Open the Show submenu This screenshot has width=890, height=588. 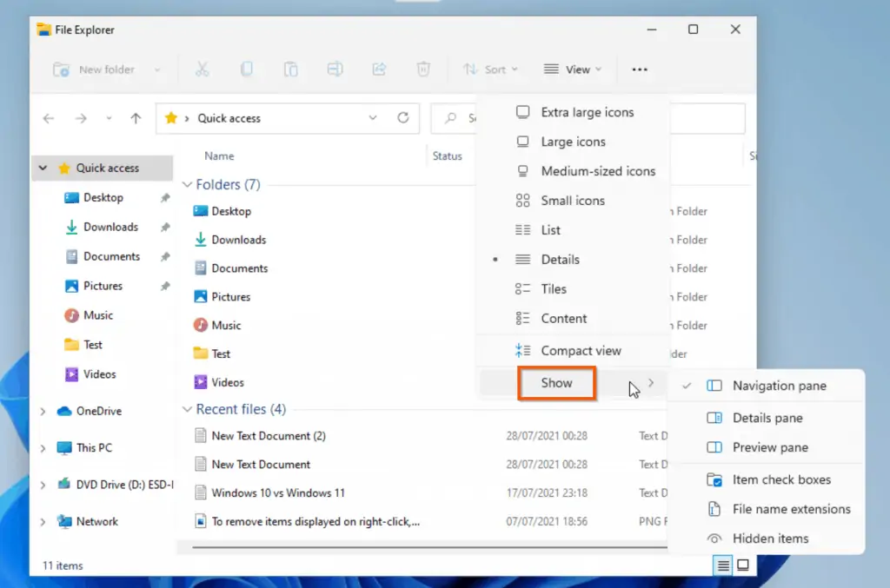click(573, 383)
